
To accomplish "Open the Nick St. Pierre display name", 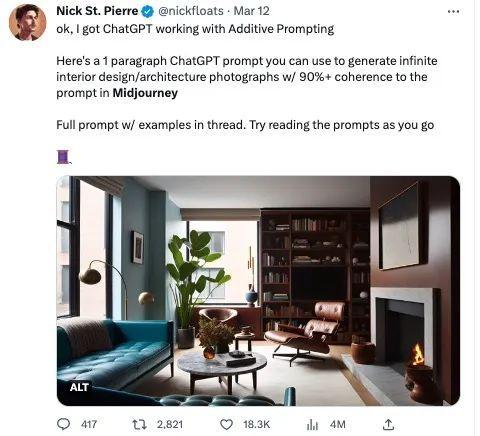I will click(x=97, y=11).
